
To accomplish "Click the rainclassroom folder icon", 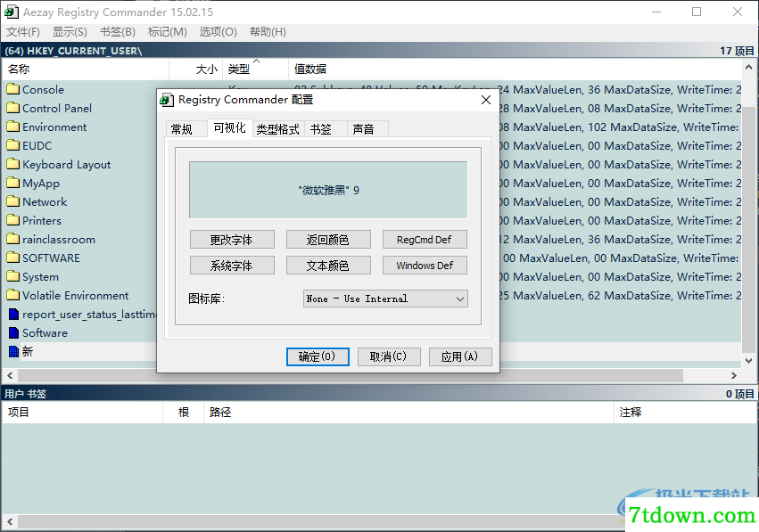I will [13, 239].
